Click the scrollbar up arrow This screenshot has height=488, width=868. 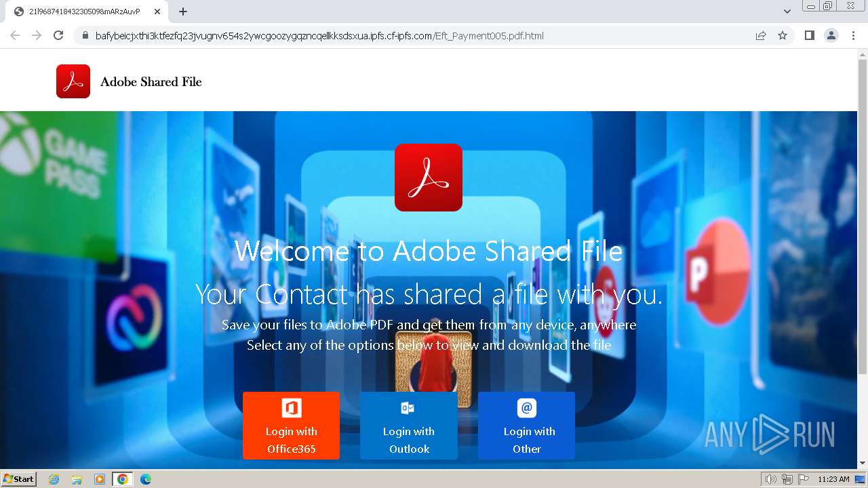point(863,54)
